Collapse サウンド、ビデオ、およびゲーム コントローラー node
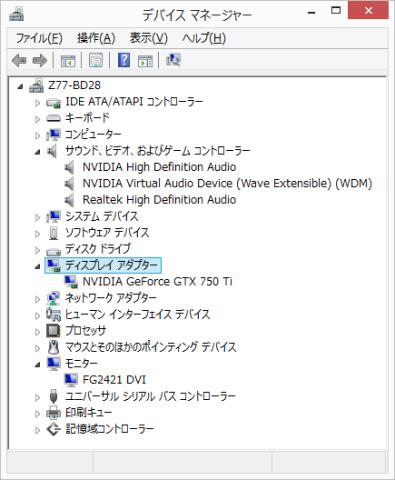395x480 pixels. coord(37,152)
